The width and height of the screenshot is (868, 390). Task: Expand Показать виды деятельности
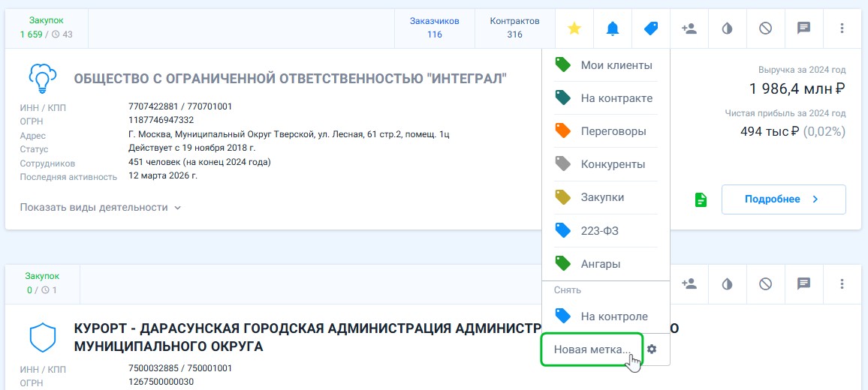click(101, 208)
